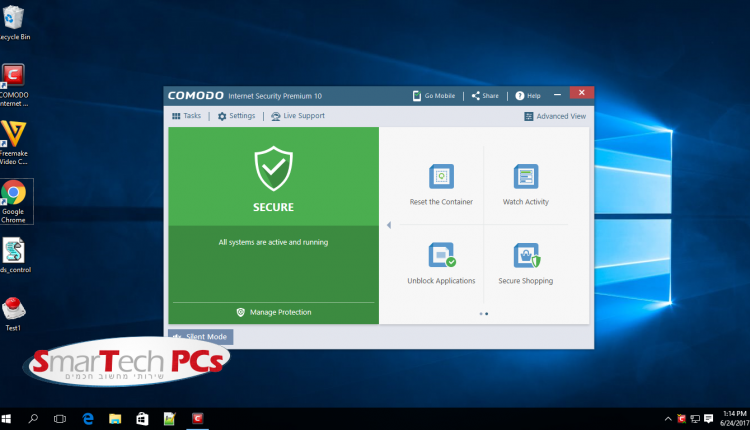Open the Action Center notifications

[x=708, y=419]
